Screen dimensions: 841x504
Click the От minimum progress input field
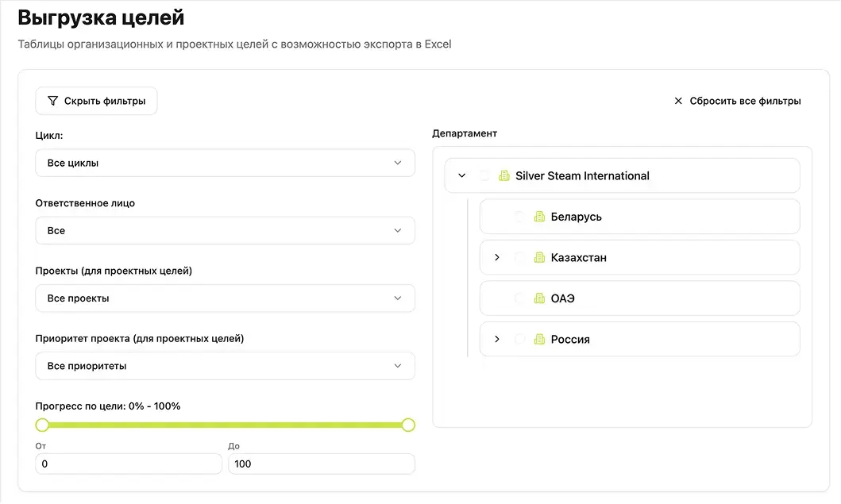tap(129, 464)
